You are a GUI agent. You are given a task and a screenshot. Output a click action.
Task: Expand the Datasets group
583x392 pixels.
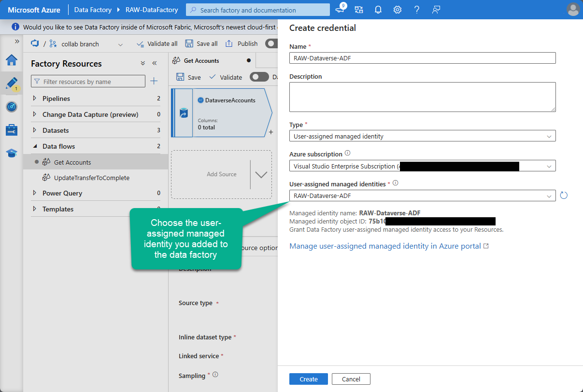(34, 130)
